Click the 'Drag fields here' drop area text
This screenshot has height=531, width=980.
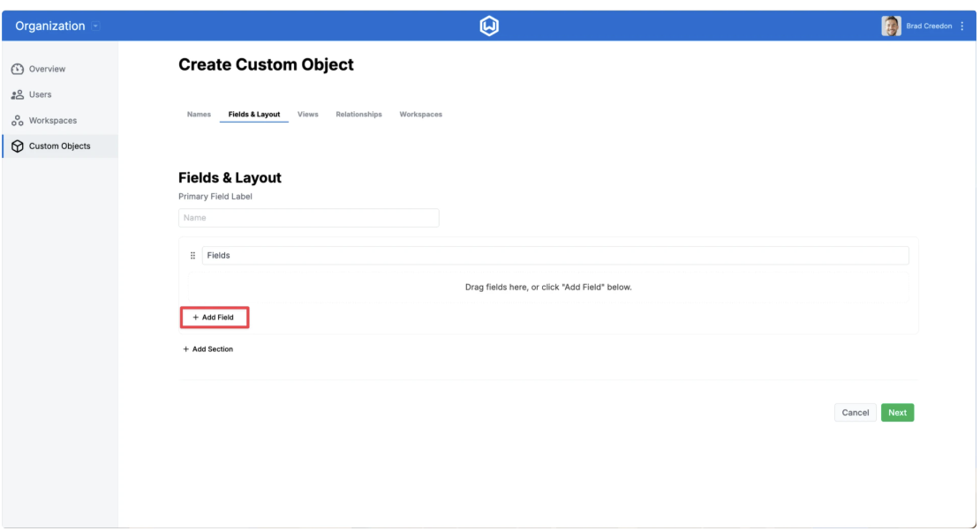pyautogui.click(x=548, y=288)
